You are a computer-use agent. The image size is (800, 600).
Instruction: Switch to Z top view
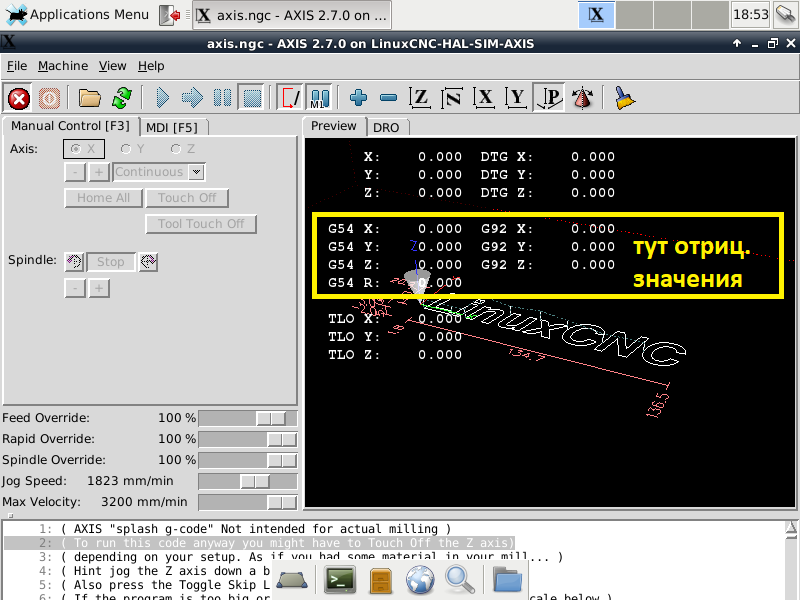click(420, 97)
